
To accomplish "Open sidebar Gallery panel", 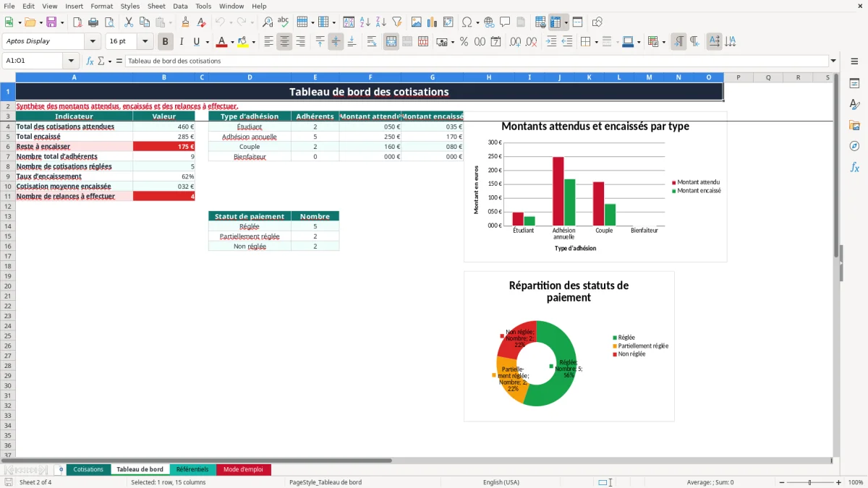I will (854, 125).
